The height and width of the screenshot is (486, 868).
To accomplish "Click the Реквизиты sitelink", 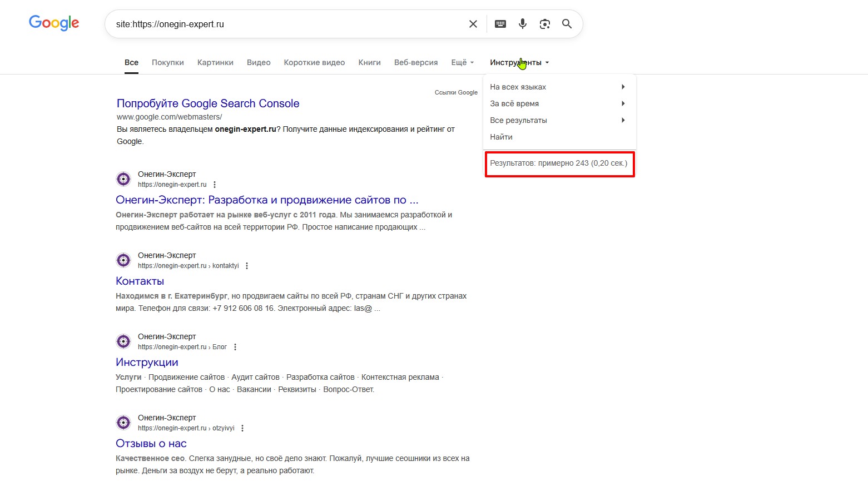I will [297, 389].
